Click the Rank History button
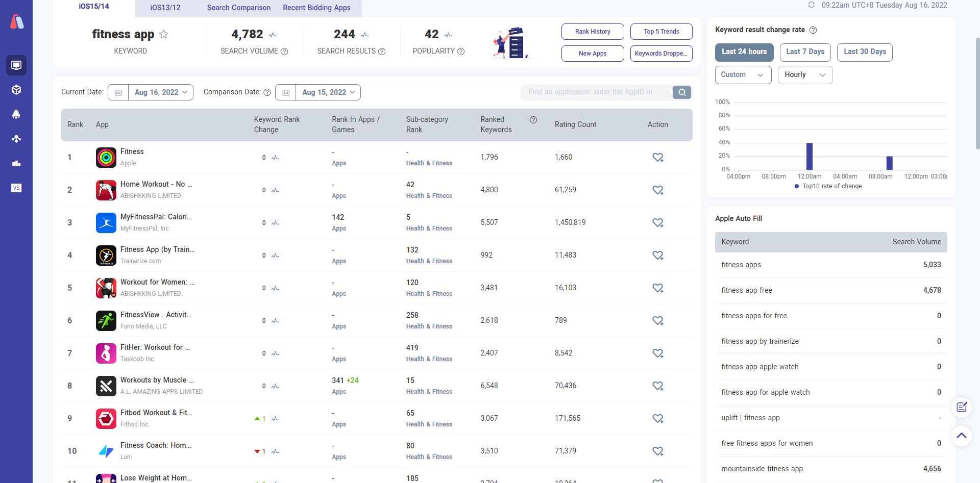980x483 pixels. [593, 32]
